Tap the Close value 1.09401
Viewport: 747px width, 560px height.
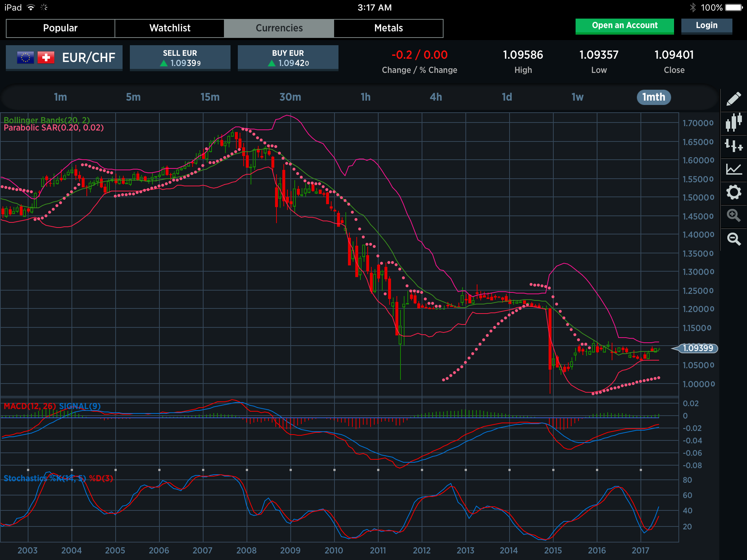[674, 55]
